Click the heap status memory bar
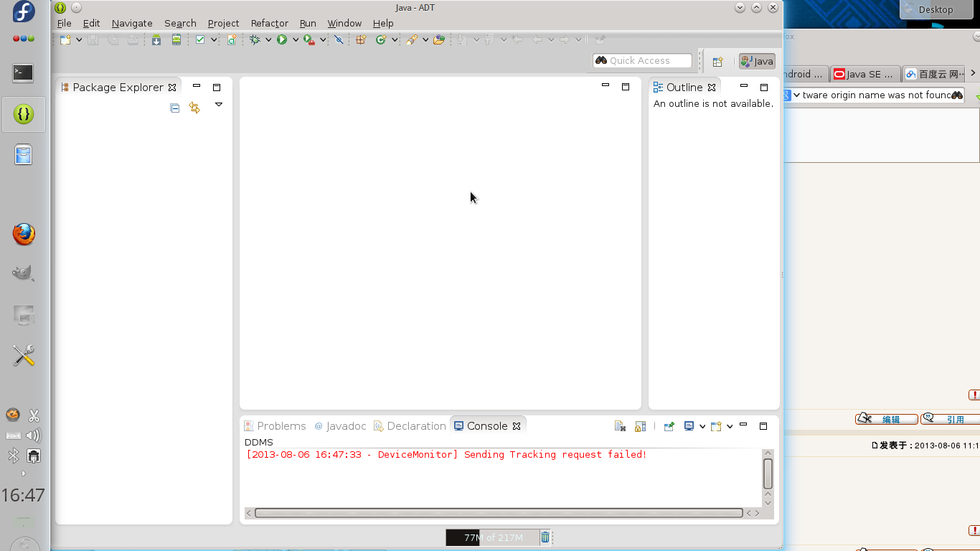Viewport: 980px width, 551px height. 492,537
